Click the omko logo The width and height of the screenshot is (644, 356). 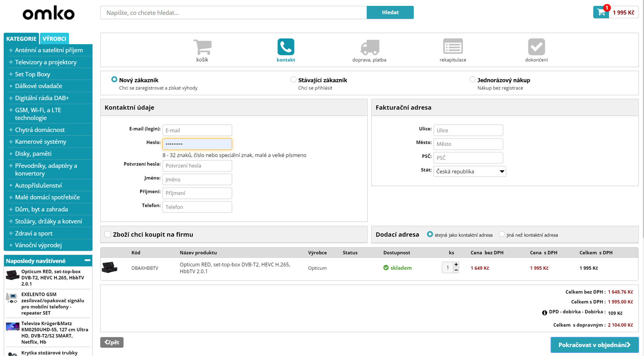coord(49,13)
